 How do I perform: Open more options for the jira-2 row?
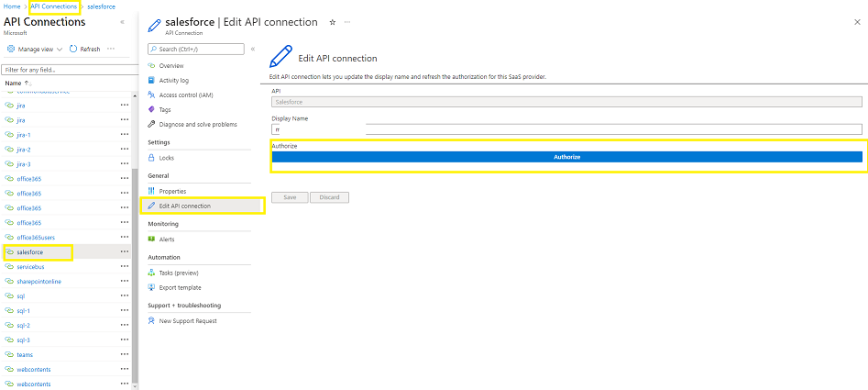pyautogui.click(x=124, y=150)
